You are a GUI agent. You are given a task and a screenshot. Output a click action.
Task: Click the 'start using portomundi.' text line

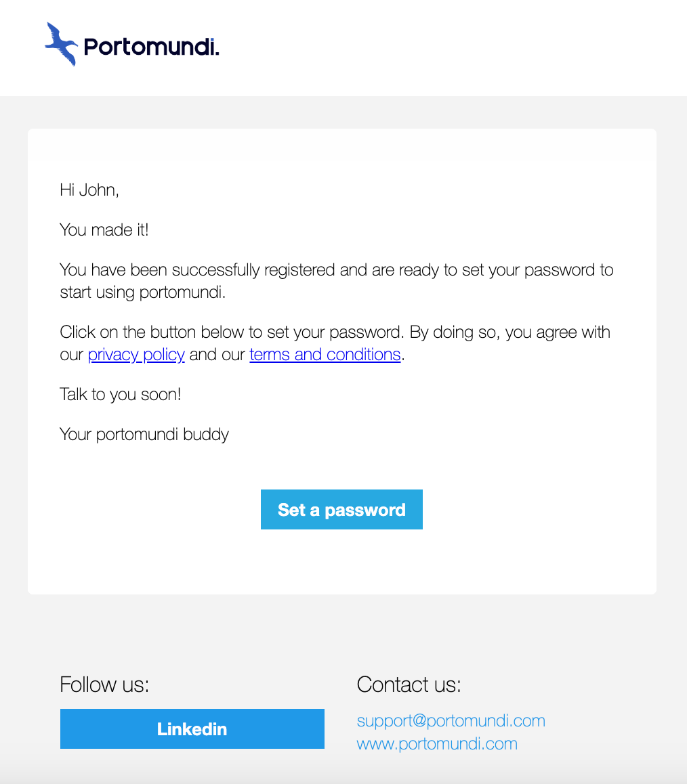coord(142,292)
